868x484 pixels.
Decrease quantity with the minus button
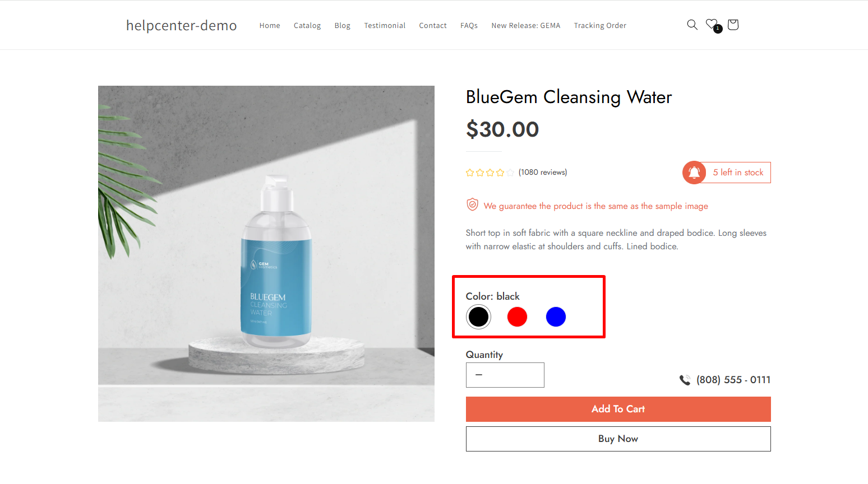479,375
